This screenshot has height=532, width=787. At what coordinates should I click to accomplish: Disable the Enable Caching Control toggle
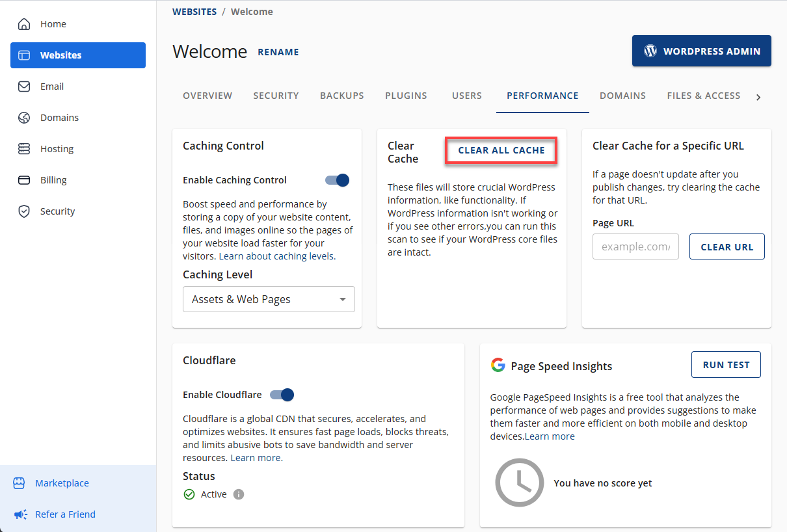[337, 180]
